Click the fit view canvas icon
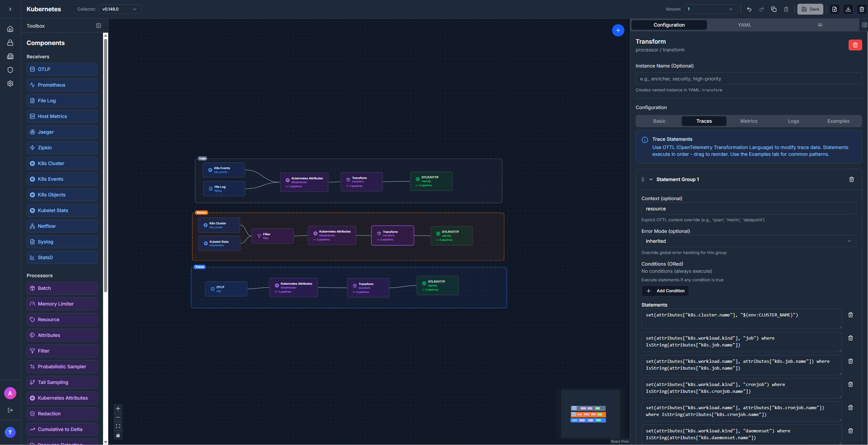The height and width of the screenshot is (445, 868). click(118, 426)
